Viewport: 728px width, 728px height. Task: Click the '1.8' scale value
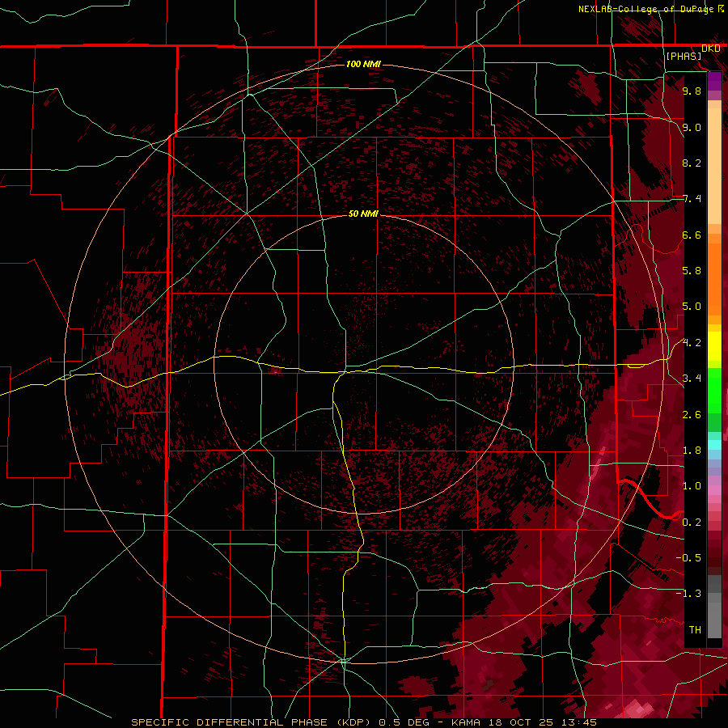692,451
